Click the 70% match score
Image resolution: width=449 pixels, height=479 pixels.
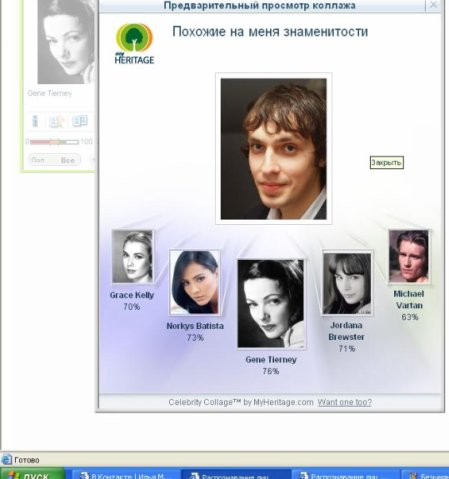(132, 307)
